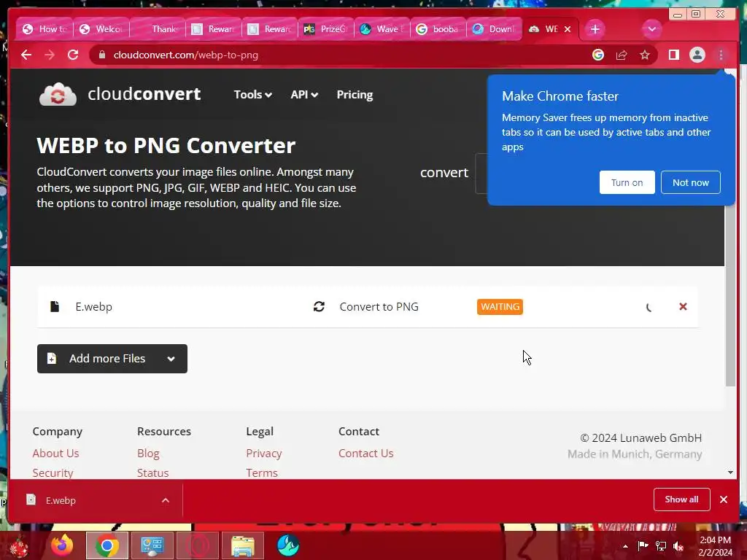Screen dimensions: 747x560
Task: Click the Start button ornament icon
Action: (19, 545)
